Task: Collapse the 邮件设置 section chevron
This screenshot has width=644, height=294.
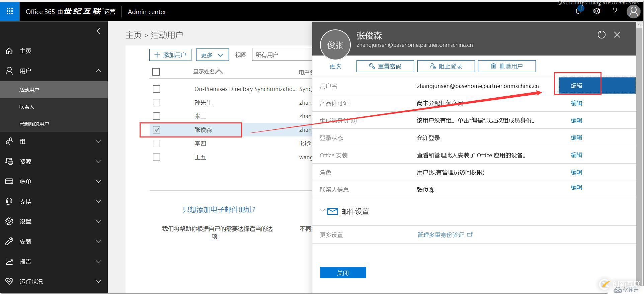Action: pos(322,210)
